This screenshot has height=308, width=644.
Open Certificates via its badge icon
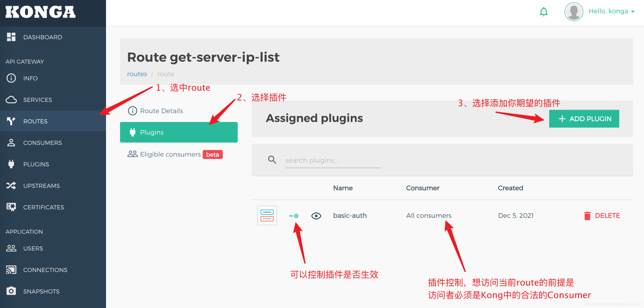(x=11, y=207)
